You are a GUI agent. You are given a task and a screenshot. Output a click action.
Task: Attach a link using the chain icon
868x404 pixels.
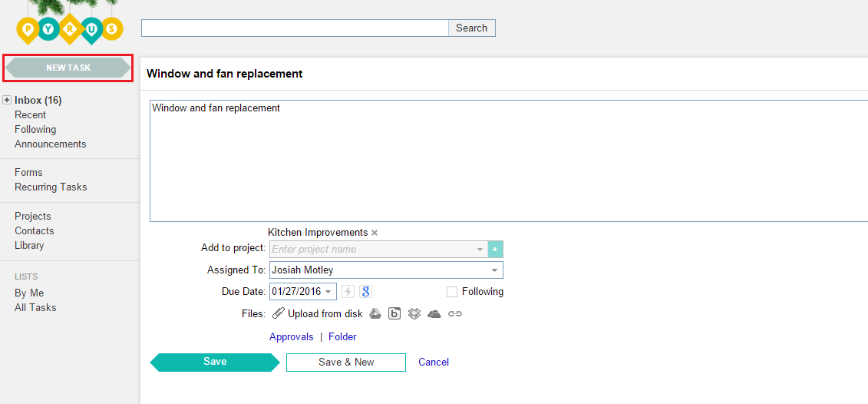click(x=454, y=314)
